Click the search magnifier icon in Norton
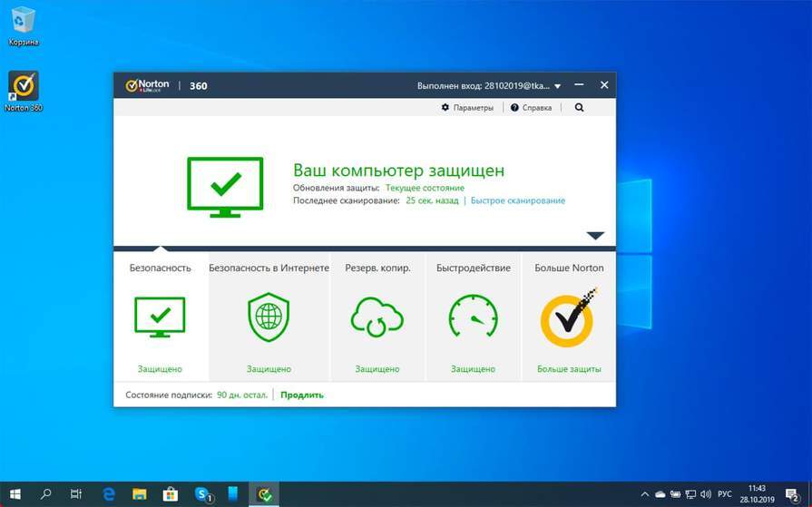The width and height of the screenshot is (812, 507). 579,108
